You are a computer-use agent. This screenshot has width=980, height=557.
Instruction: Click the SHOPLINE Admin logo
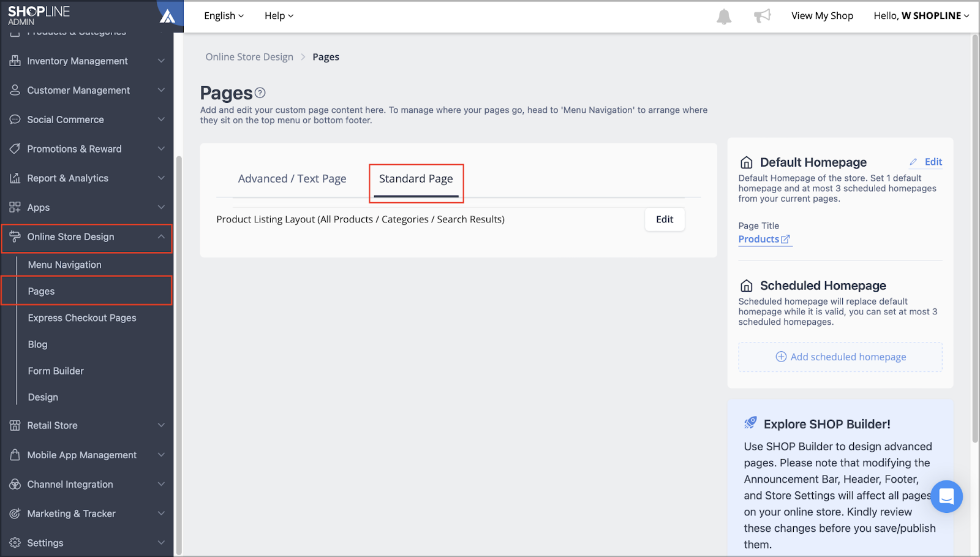(x=39, y=15)
